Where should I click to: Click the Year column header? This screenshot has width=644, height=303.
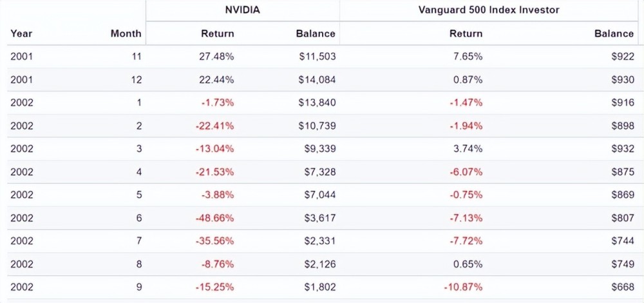pyautogui.click(x=21, y=34)
